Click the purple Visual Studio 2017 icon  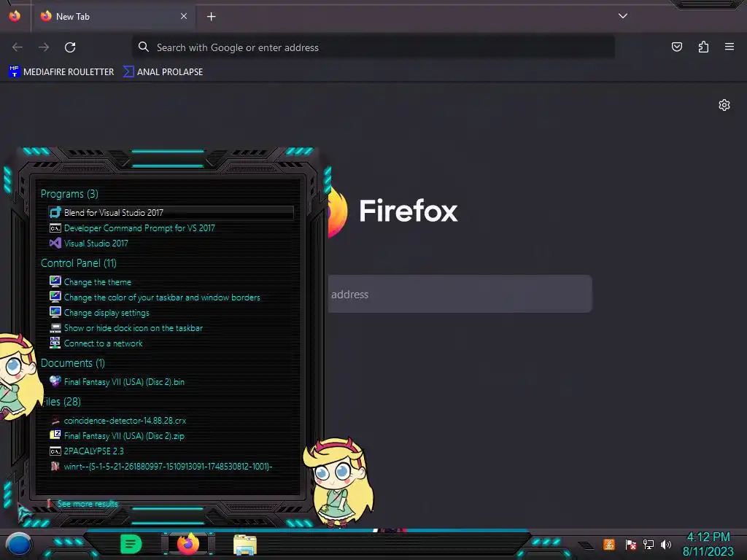tap(55, 244)
